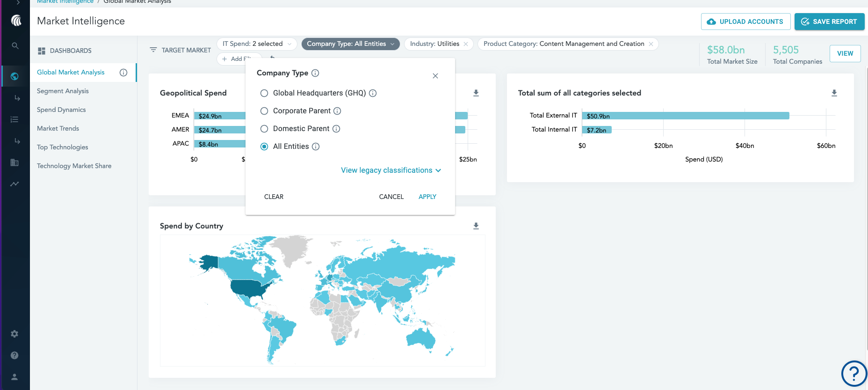Click info icon next to Company Type

coord(315,73)
